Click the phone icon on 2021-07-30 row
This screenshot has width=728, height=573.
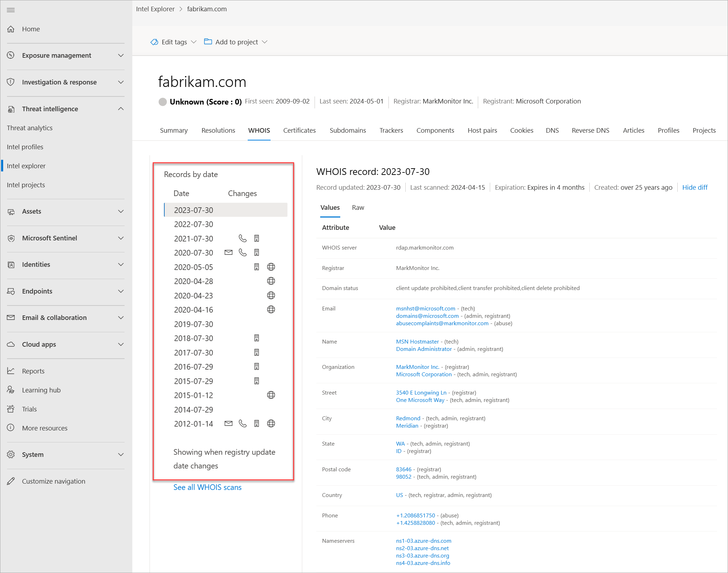(x=243, y=238)
